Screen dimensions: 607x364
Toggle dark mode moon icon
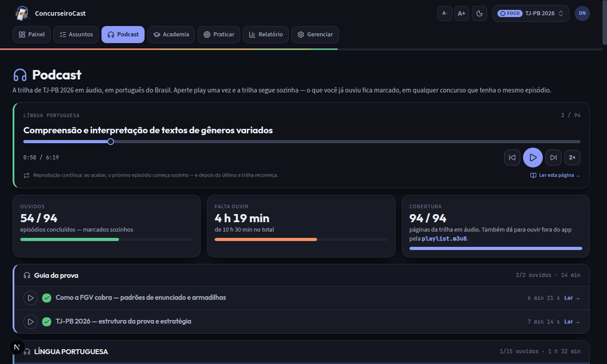[x=479, y=13]
